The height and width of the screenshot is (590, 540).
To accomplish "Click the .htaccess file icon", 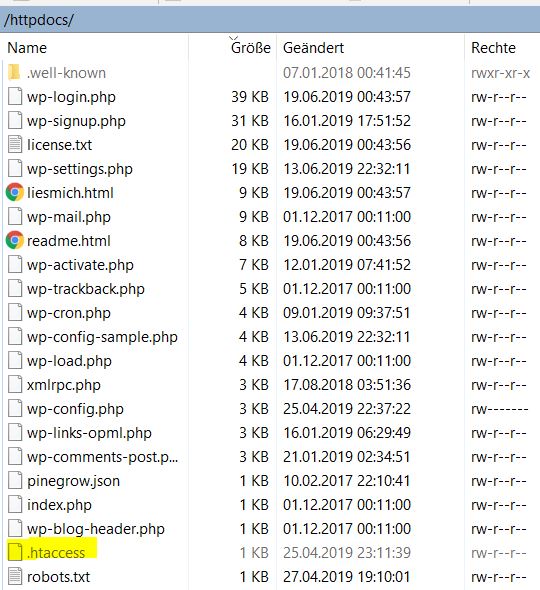I will click(15, 552).
